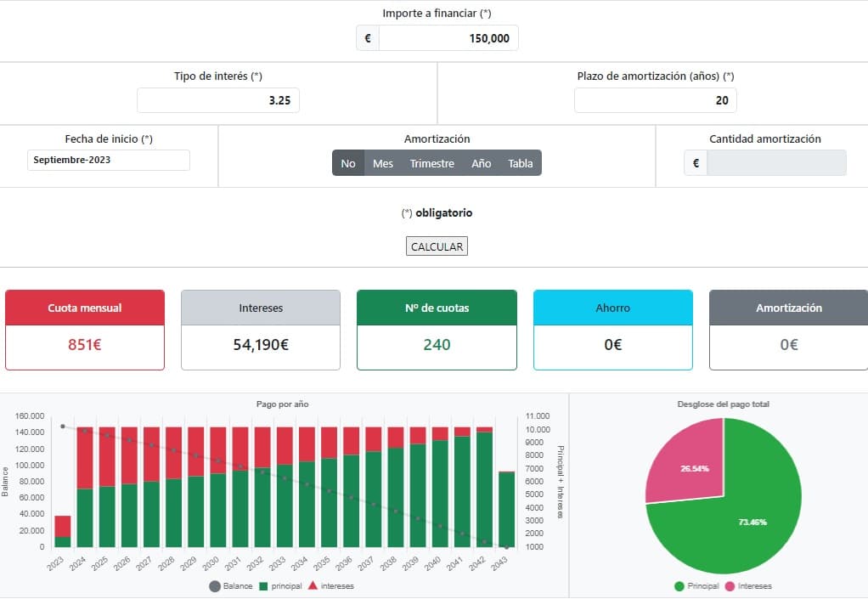Select the 'Mes' amortization option
The height and width of the screenshot is (599, 868).
pos(382,163)
